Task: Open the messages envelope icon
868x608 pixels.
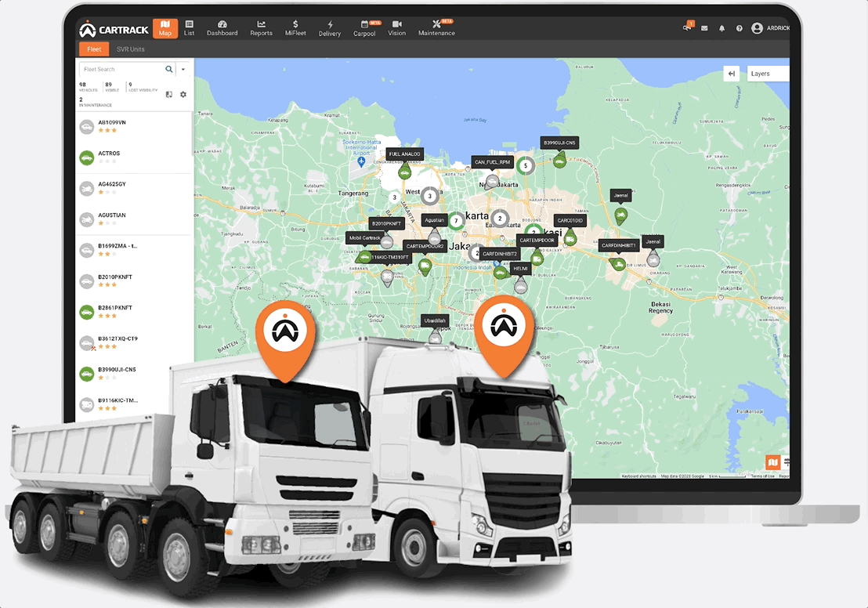Action: click(x=704, y=28)
